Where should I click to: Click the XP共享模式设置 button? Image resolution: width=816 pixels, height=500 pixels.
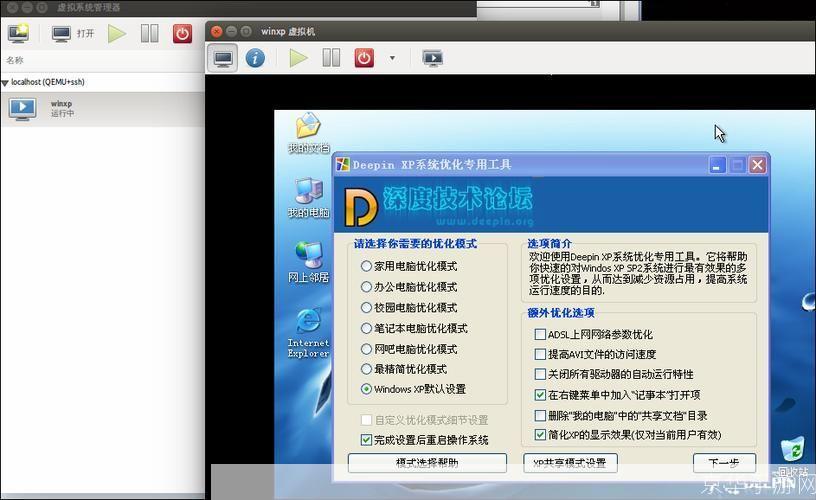570,463
